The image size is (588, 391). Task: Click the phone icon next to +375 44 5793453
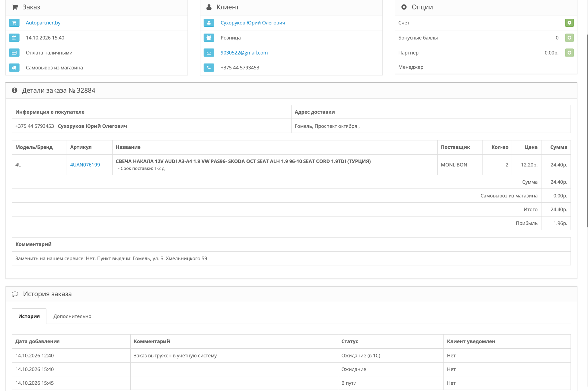click(209, 67)
